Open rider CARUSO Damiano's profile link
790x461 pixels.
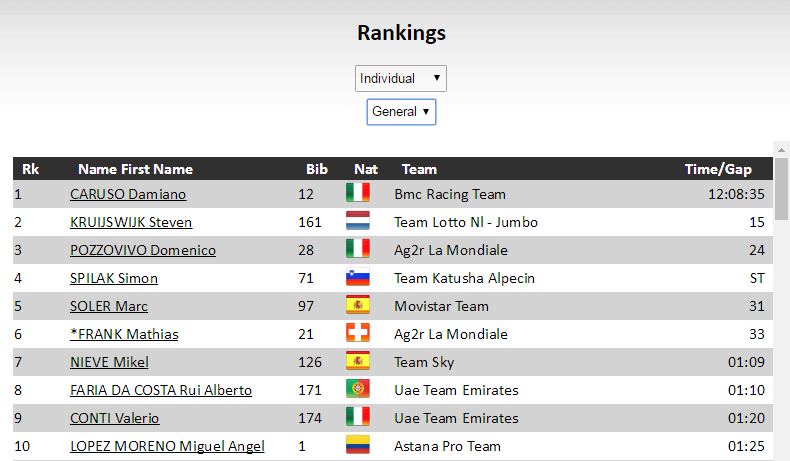click(x=128, y=194)
